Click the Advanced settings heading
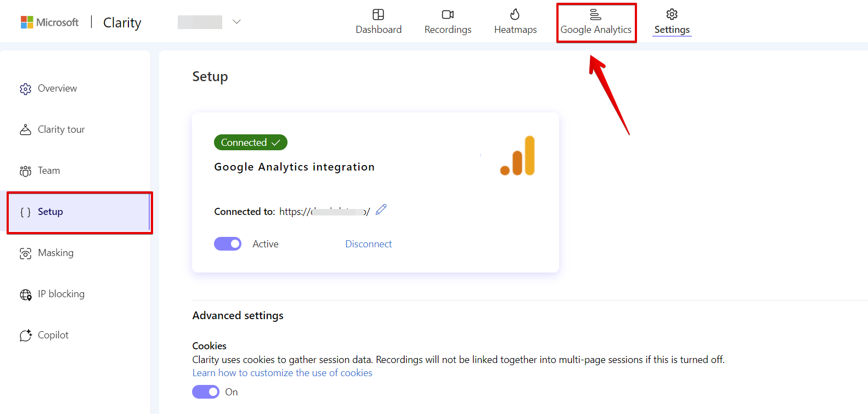The width and height of the screenshot is (868, 414). tap(238, 315)
